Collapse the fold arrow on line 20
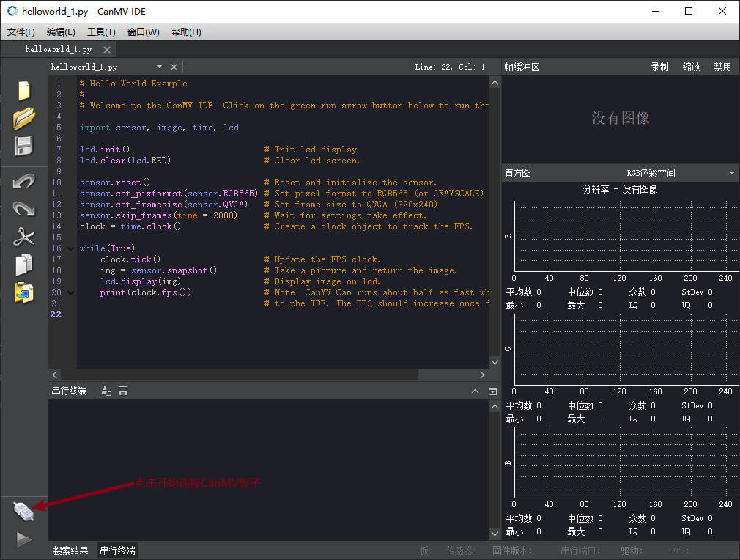This screenshot has width=740, height=560. [x=71, y=292]
